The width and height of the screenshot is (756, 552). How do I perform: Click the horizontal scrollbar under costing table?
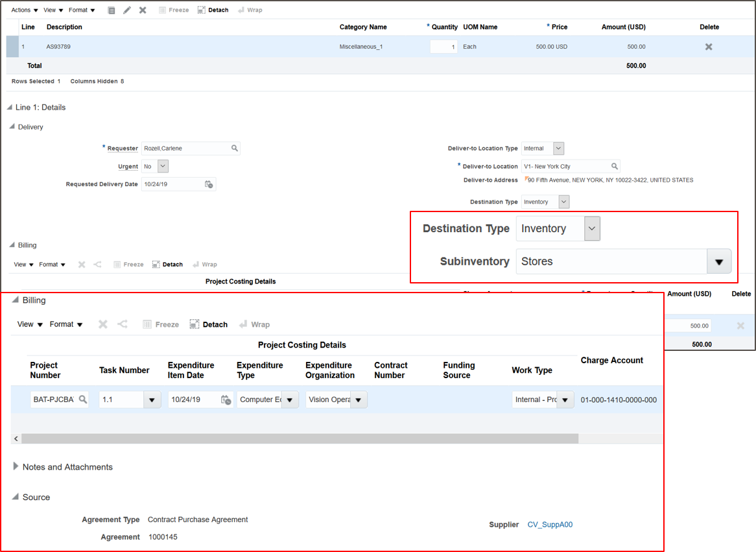[300, 438]
